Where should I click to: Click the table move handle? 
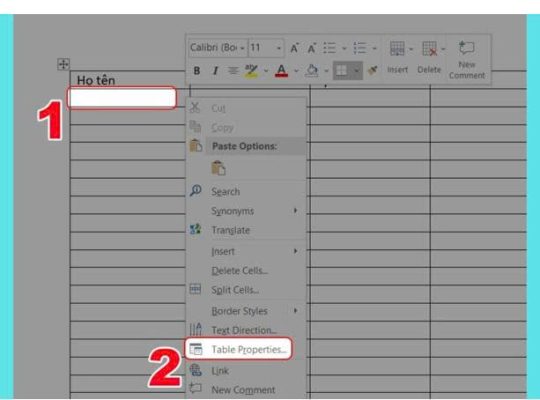coord(63,64)
